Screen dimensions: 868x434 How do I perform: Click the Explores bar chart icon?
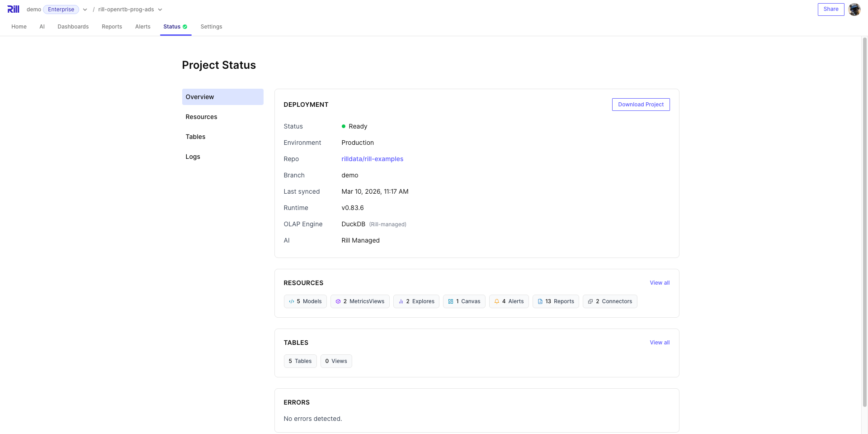point(401,301)
